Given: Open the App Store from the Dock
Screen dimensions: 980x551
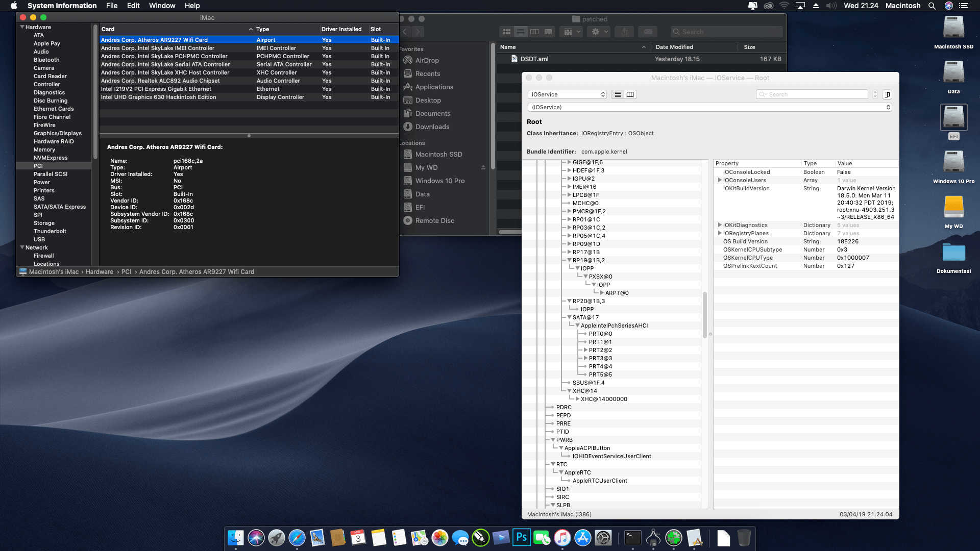Looking at the screenshot, I should click(x=583, y=538).
